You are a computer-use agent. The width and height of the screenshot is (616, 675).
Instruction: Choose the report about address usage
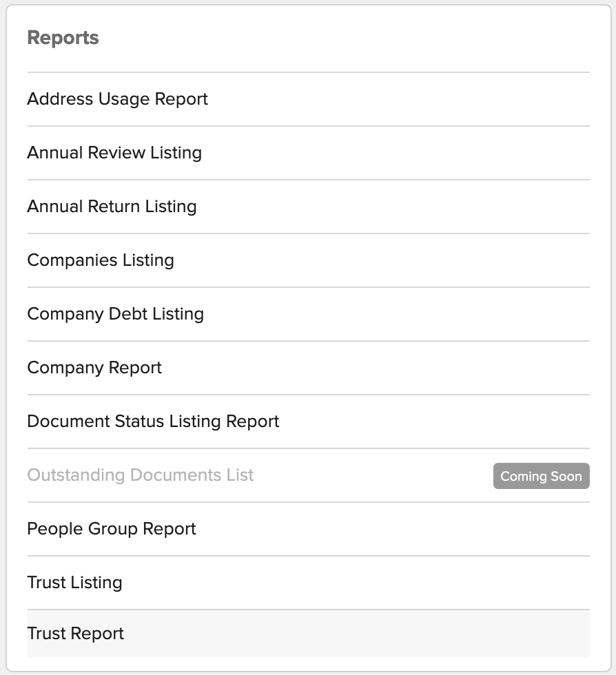[309, 99]
